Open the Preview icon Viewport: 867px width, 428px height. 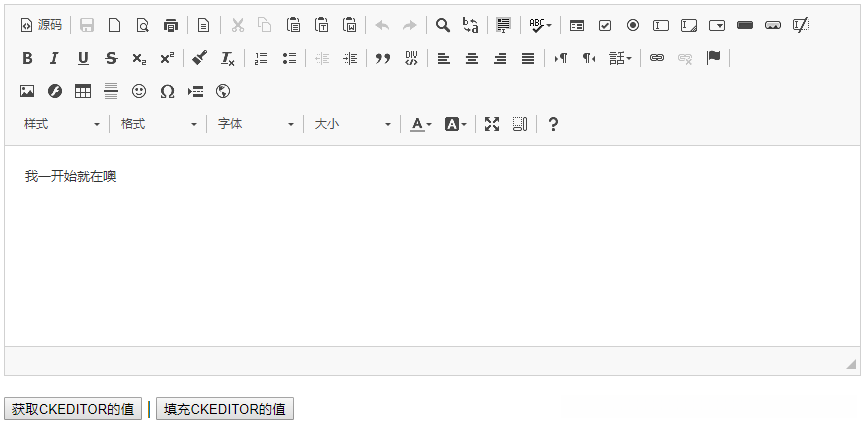pos(143,25)
